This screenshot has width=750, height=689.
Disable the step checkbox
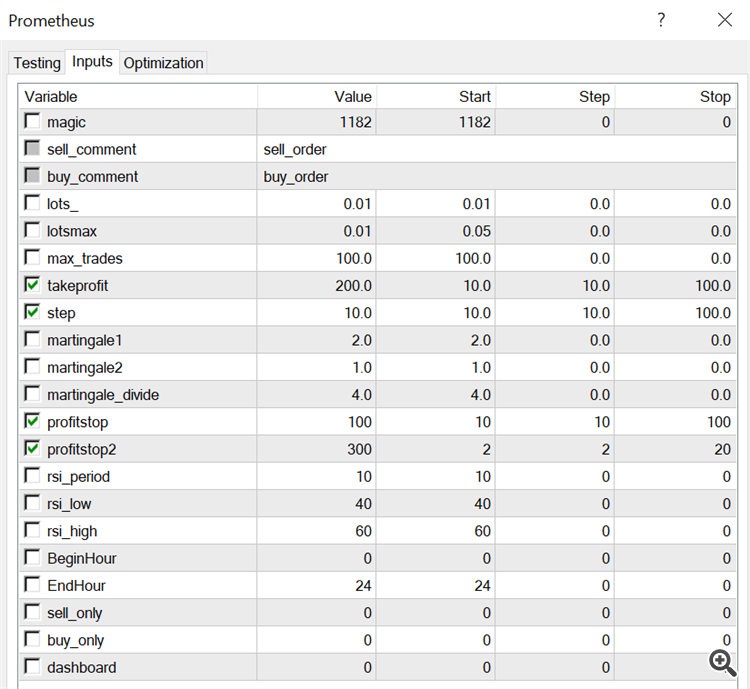(32, 312)
